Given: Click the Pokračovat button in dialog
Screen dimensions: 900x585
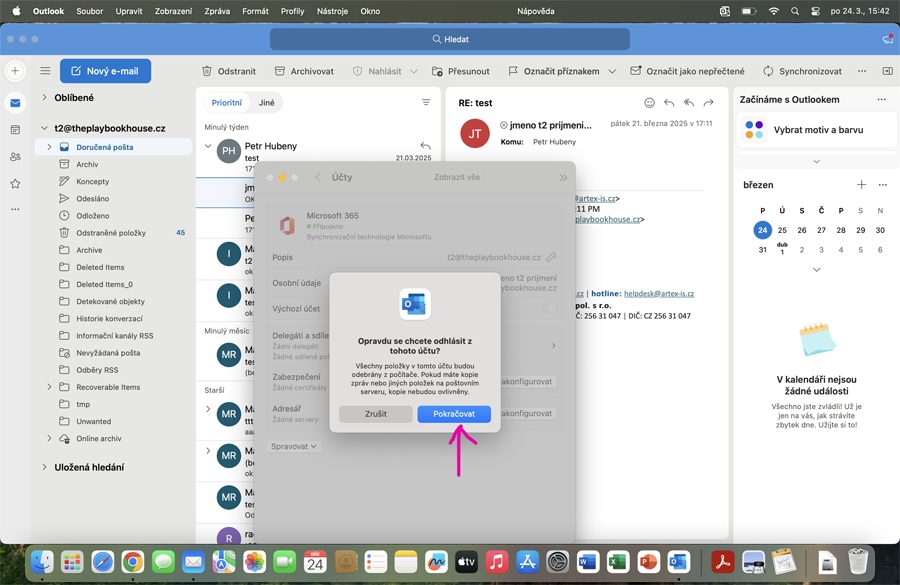Looking at the screenshot, I should click(x=454, y=414).
